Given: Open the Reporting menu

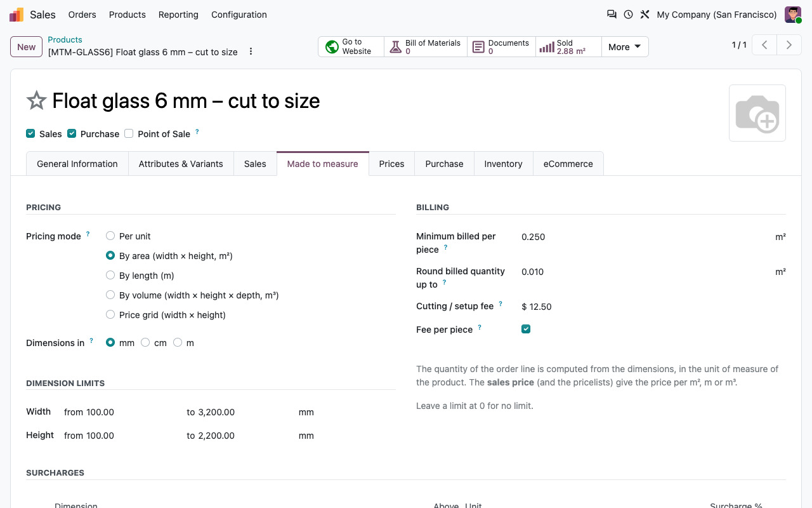Looking at the screenshot, I should pyautogui.click(x=178, y=15).
